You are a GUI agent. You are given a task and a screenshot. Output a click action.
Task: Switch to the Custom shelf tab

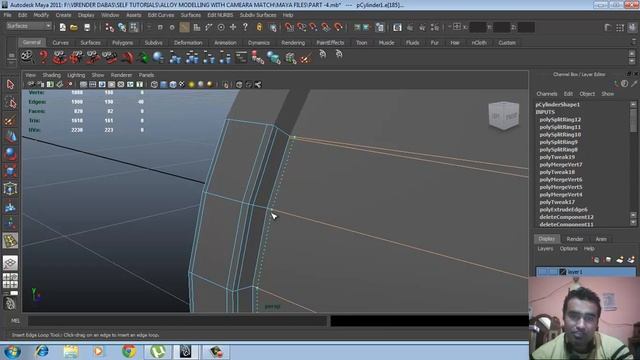pos(507,43)
